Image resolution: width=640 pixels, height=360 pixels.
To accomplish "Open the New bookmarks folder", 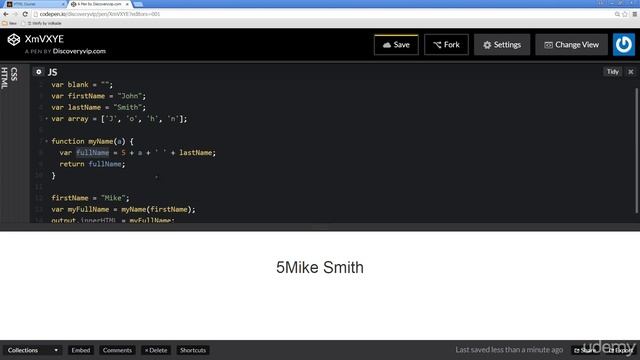I will click(9, 23).
